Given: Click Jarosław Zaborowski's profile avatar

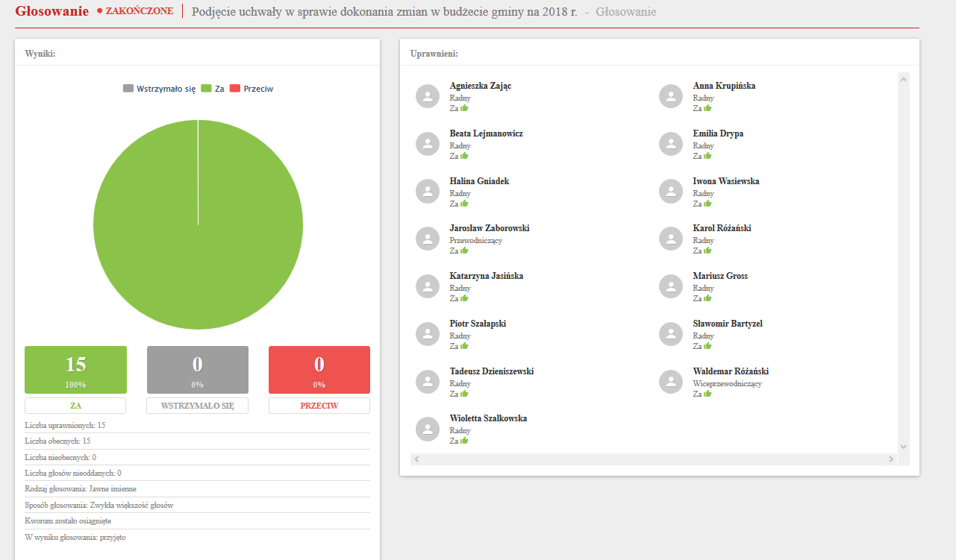Looking at the screenshot, I should (428, 239).
